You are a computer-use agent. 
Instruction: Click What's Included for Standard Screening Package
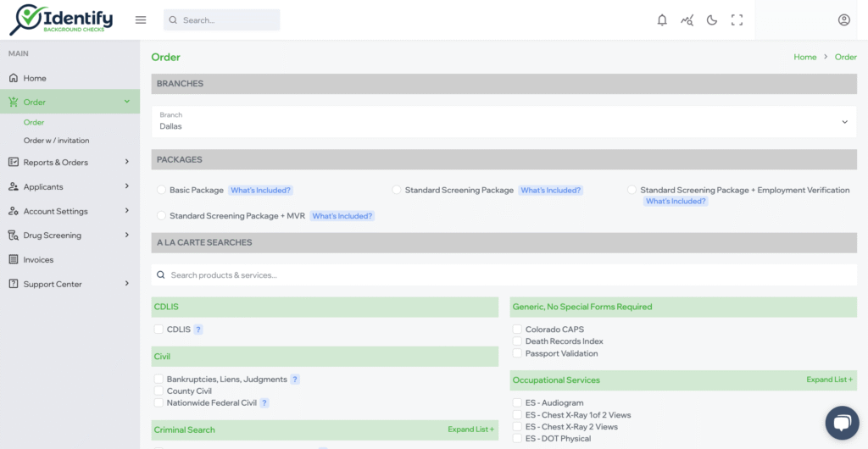551,191
